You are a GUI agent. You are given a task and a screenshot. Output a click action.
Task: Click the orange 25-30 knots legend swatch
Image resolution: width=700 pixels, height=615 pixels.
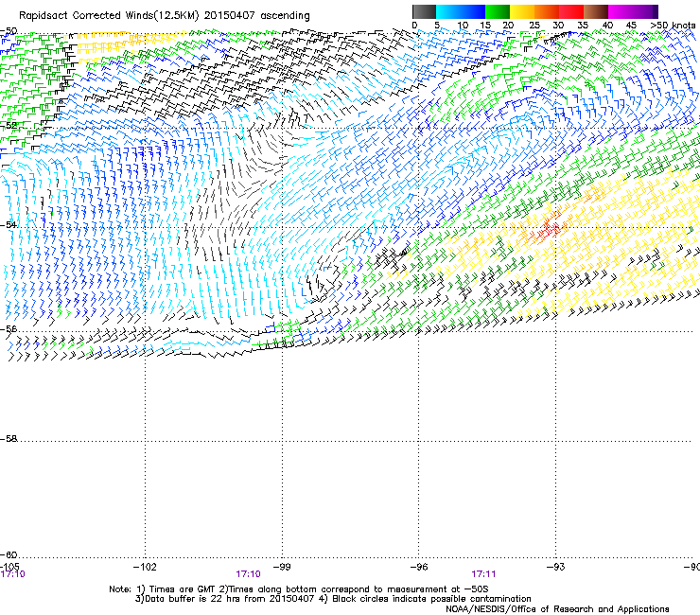(547, 11)
